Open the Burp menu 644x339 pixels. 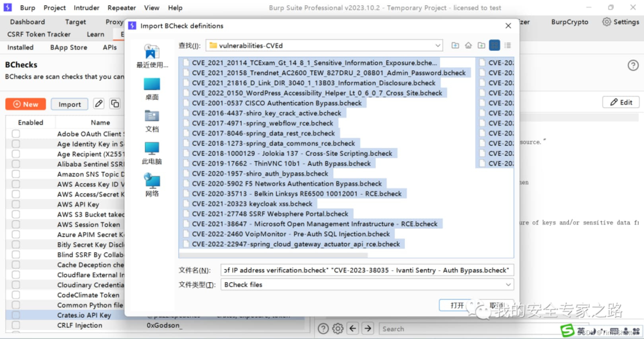tap(27, 8)
